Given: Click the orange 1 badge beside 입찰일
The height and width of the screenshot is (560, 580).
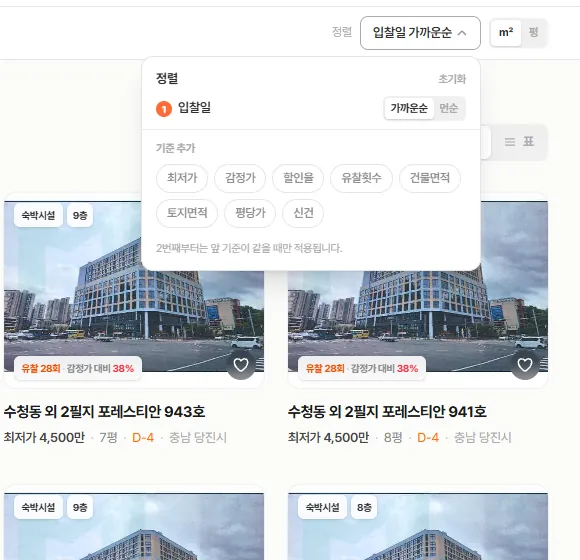Looking at the screenshot, I should [x=164, y=109].
